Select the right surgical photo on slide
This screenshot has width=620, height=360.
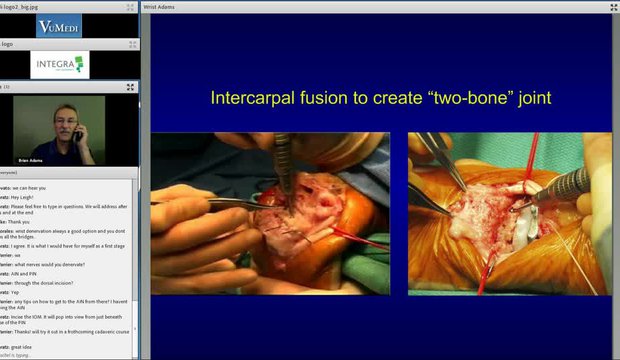[x=510, y=214]
